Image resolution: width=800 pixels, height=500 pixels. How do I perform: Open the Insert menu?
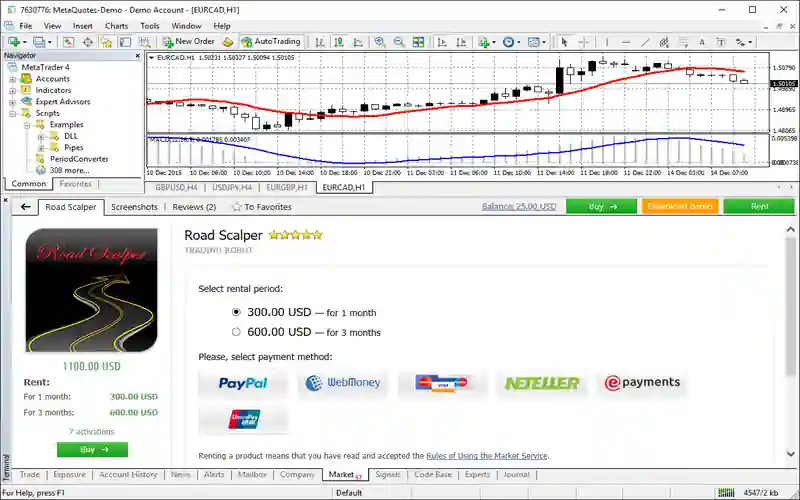coord(83,26)
